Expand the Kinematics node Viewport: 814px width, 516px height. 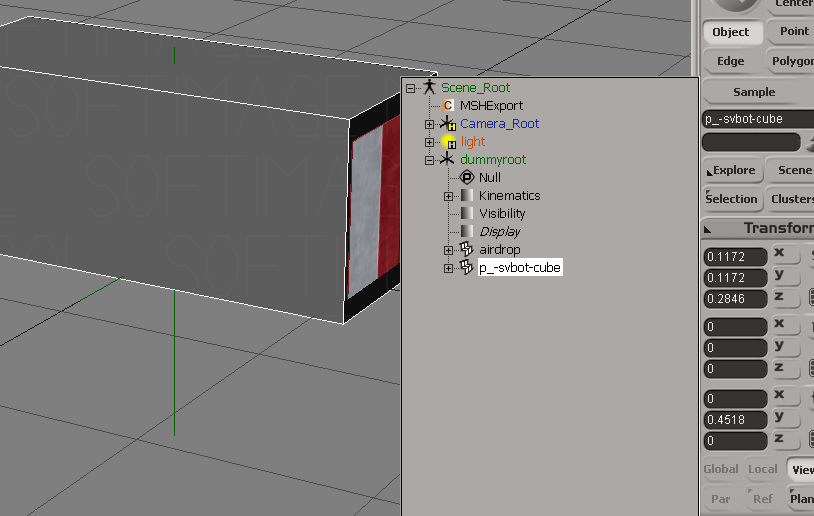pos(449,196)
